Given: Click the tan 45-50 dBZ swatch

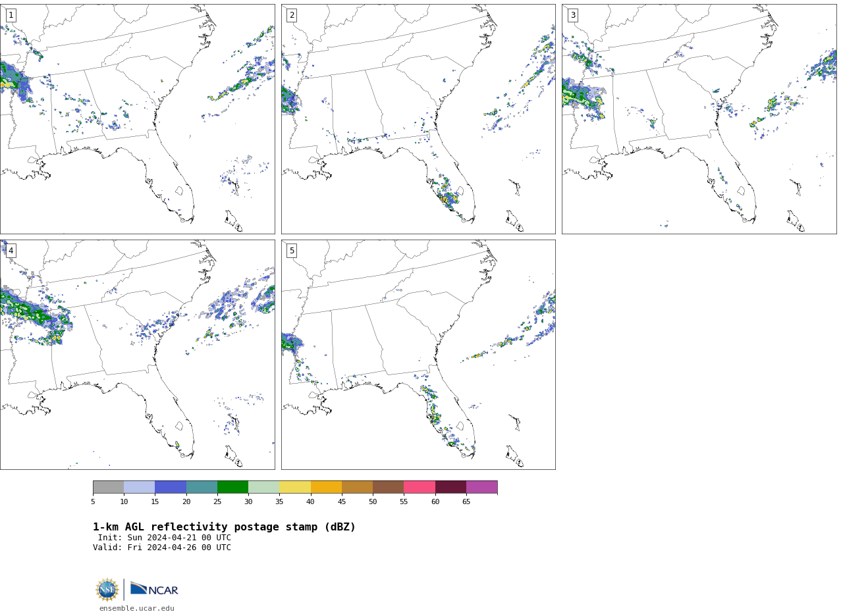Looking at the screenshot, I should point(357,487).
